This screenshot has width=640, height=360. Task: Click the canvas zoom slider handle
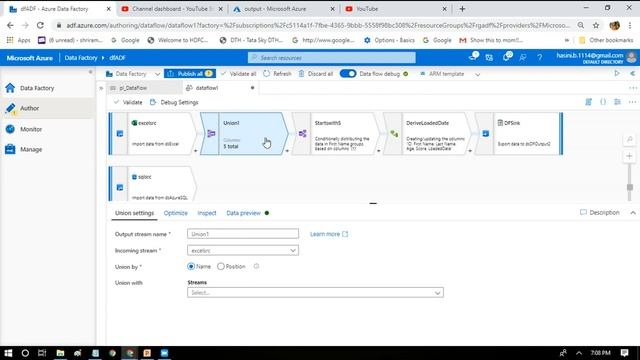coord(629,187)
